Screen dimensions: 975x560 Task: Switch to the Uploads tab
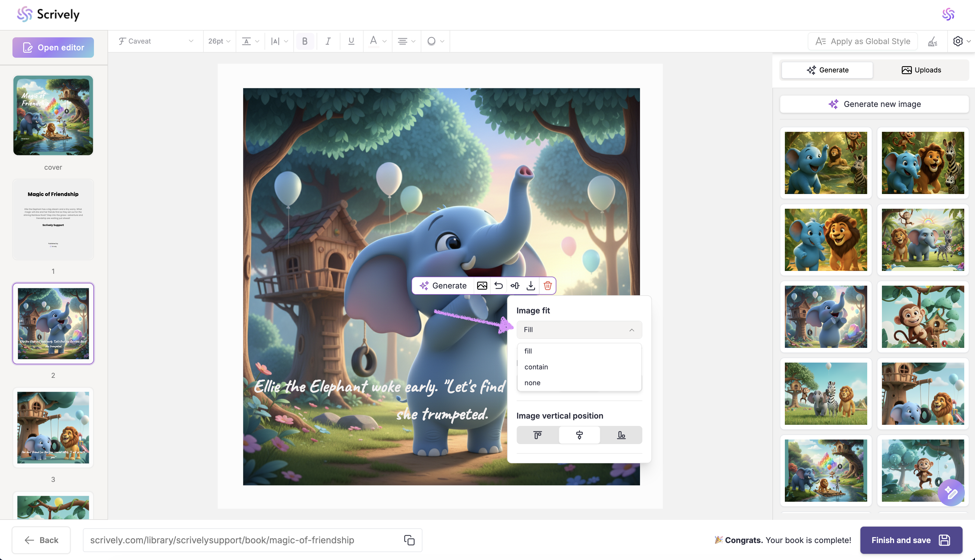(921, 70)
